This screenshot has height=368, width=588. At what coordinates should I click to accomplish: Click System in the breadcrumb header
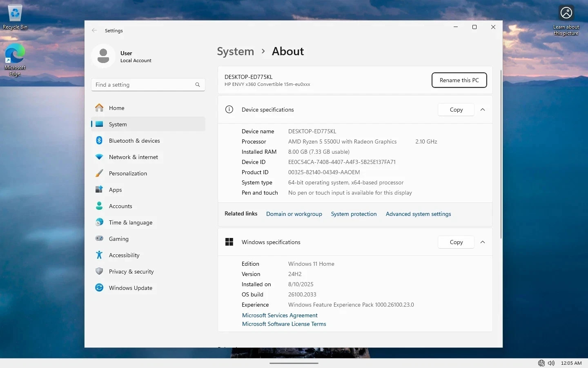coord(236,52)
